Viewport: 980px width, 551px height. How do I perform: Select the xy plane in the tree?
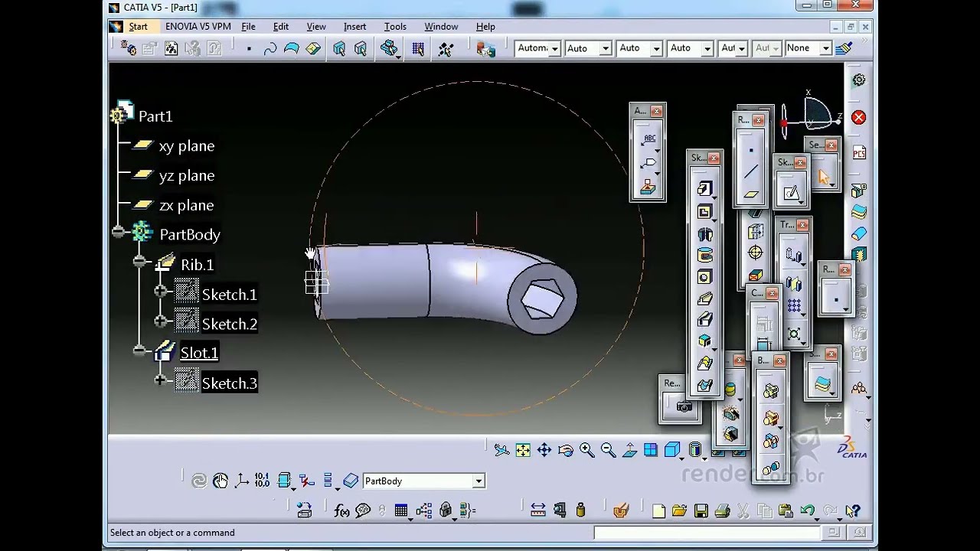point(186,145)
